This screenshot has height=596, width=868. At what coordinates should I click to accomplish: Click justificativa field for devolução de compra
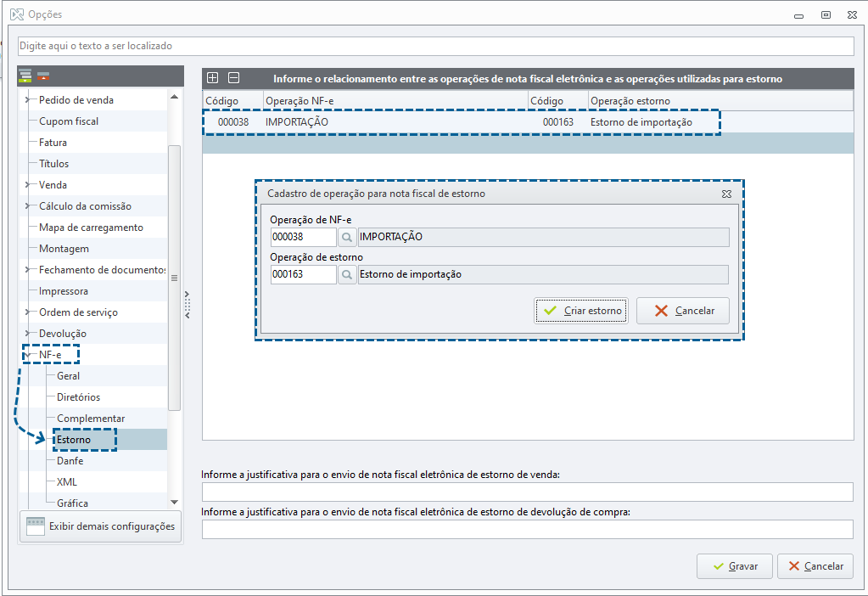click(x=528, y=529)
